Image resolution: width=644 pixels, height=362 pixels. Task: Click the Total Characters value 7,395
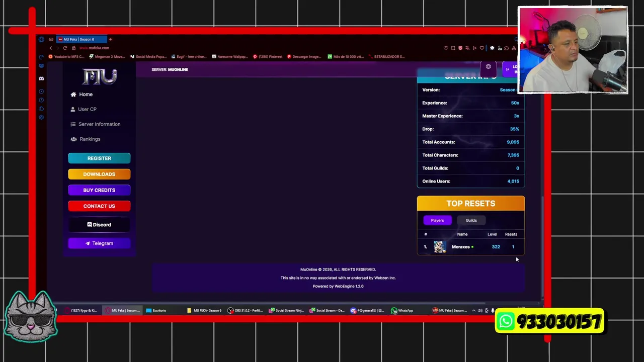[513, 155]
